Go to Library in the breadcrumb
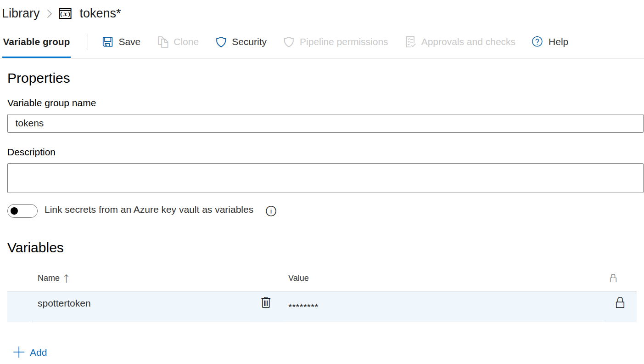Screen dimensions: 644x364 tap(21, 13)
